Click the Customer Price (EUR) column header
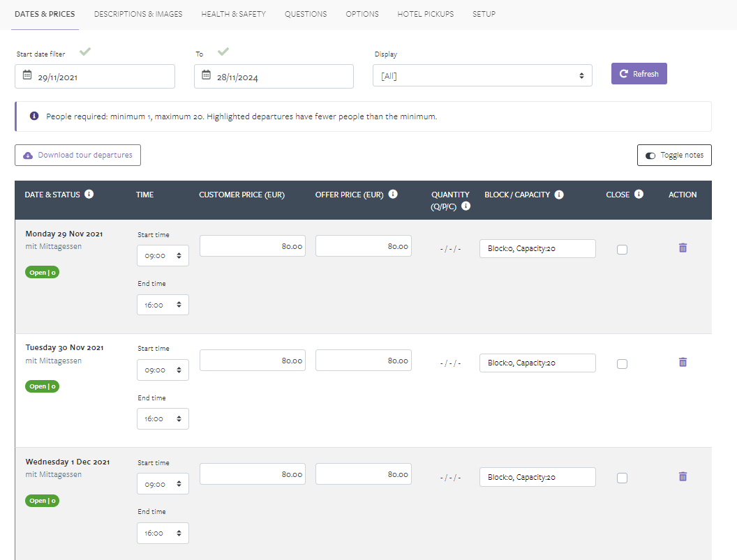This screenshot has width=737, height=560. [x=241, y=195]
